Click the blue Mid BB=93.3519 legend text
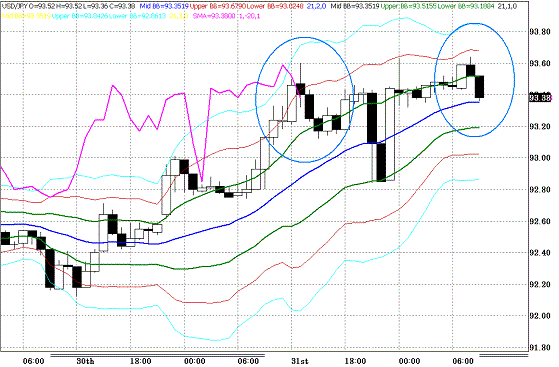This screenshot has height=367, width=559. [x=164, y=6]
